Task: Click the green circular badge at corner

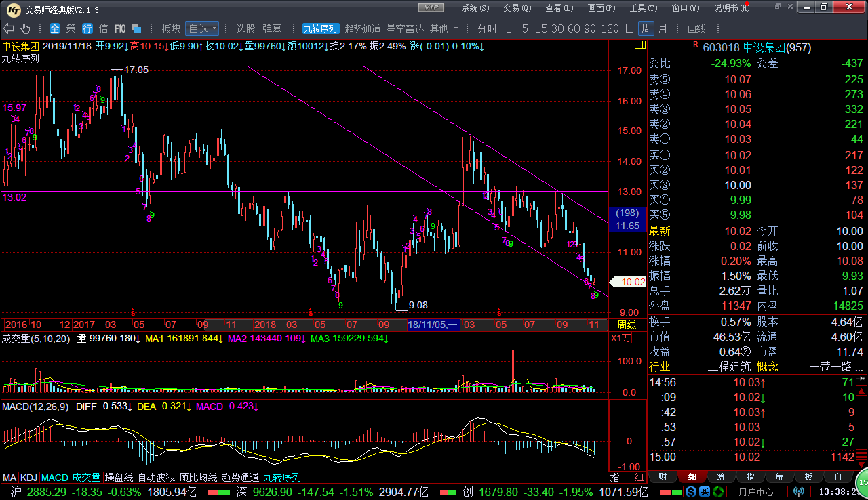Action: 862,482
